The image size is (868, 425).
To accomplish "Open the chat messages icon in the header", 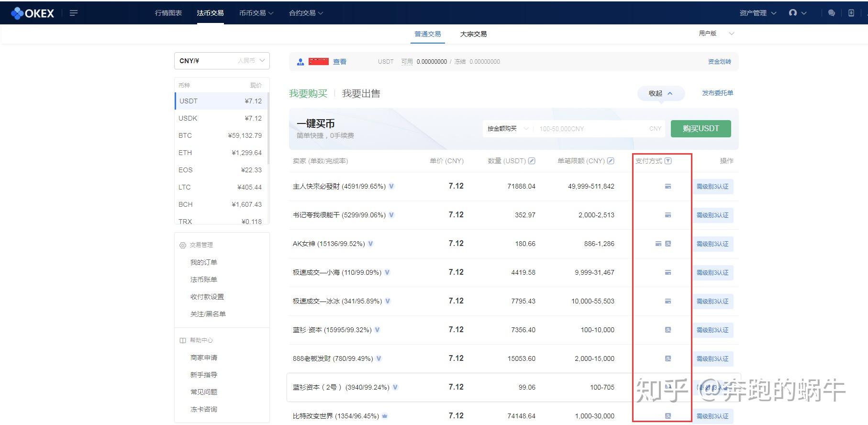I will point(832,13).
